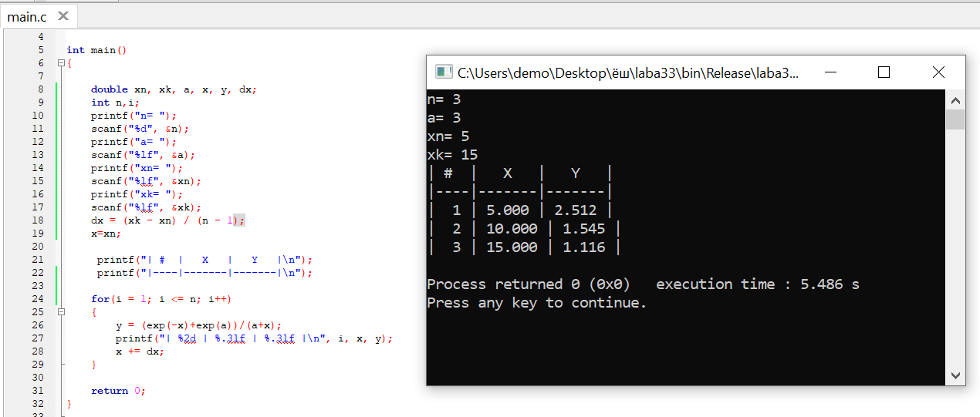Click the table header printf on line 21

[204, 260]
